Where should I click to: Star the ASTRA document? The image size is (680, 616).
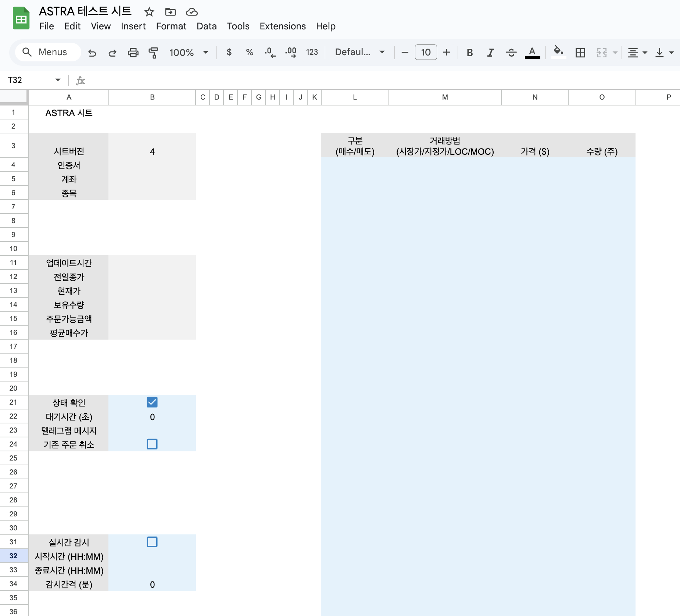[x=149, y=12]
